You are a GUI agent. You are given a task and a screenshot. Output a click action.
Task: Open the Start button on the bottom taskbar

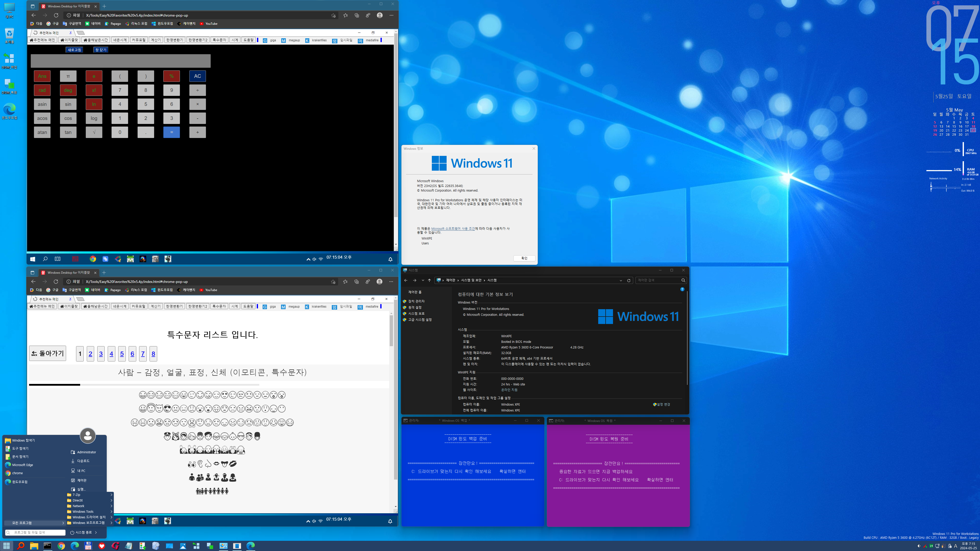pos(6,546)
